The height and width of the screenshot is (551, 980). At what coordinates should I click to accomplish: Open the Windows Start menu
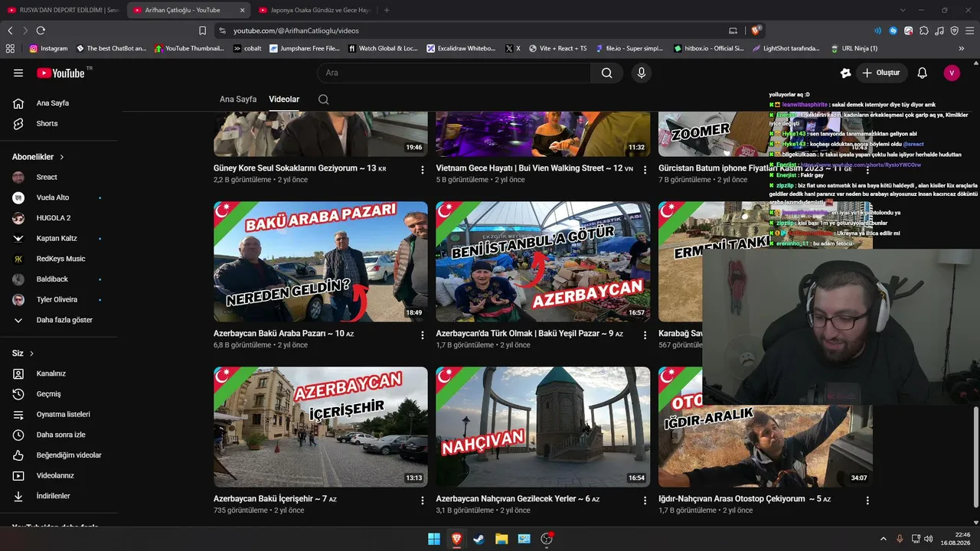(x=434, y=539)
